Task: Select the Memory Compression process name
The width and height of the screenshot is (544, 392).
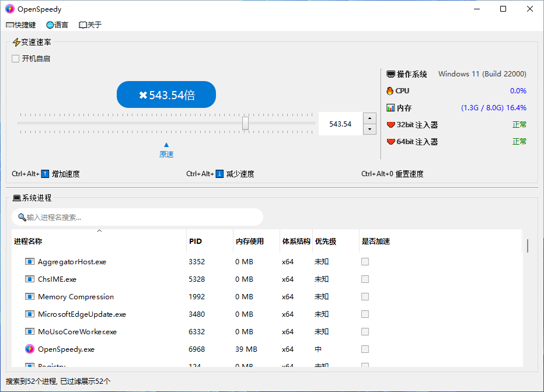Action: click(x=76, y=297)
